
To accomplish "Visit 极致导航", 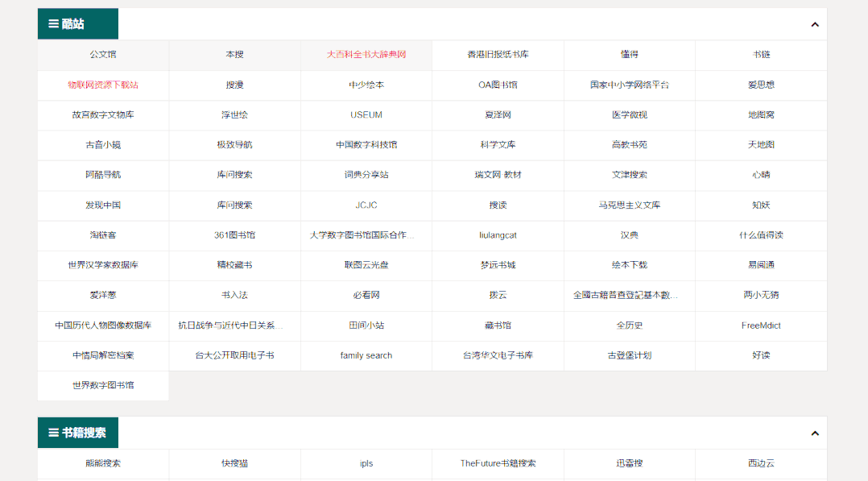I will pos(235,145).
